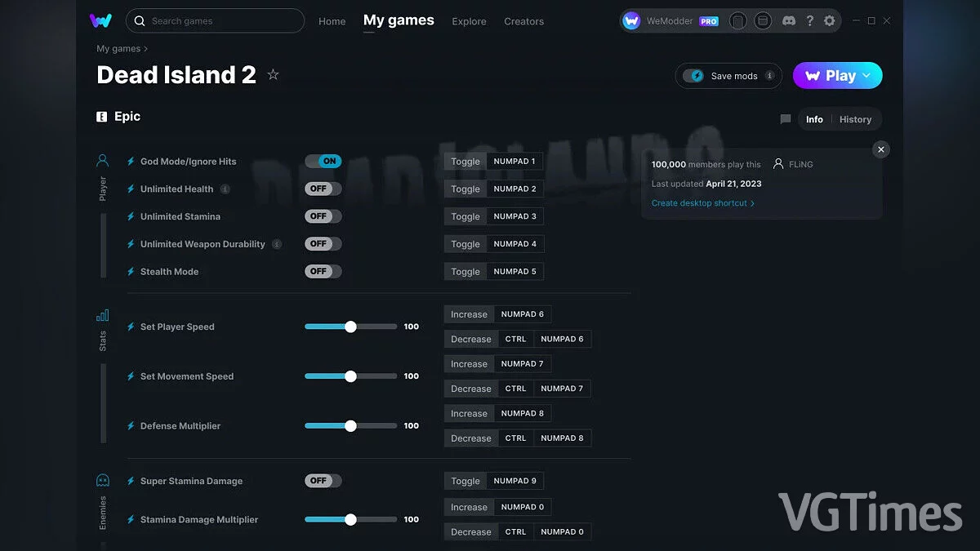Click the NUMPAD 4 hotkey box
The width and height of the screenshot is (980, 551).
coord(514,244)
